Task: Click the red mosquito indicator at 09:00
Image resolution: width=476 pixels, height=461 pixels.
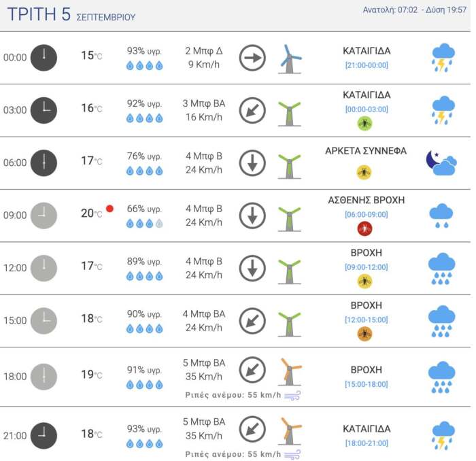Action: tap(365, 228)
